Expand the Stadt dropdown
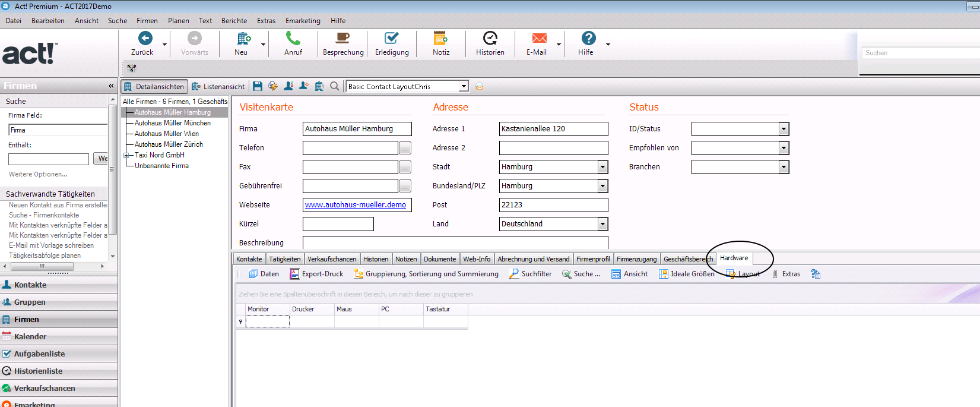Screen dimensions: 980x407 (x=603, y=167)
